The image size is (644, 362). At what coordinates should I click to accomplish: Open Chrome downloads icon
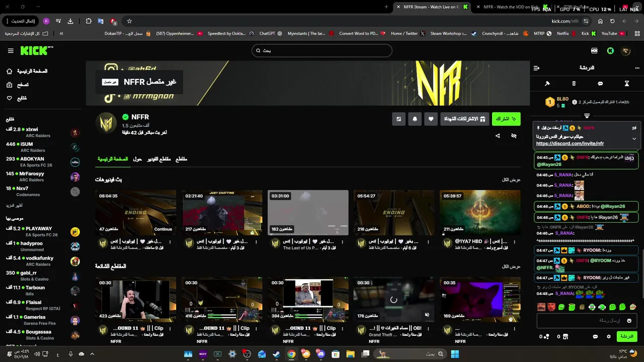70,21
